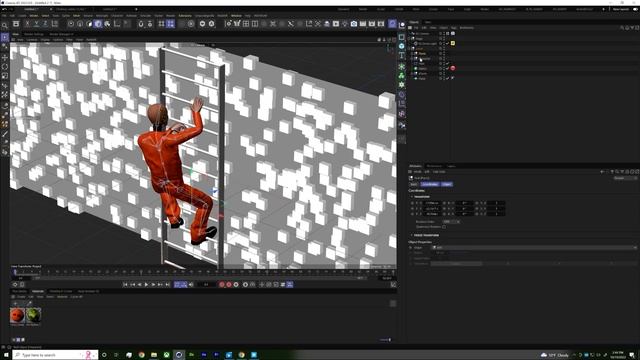Toggle X axis lock
Image resolution: width=640 pixels, height=360 pixels.
27,24
